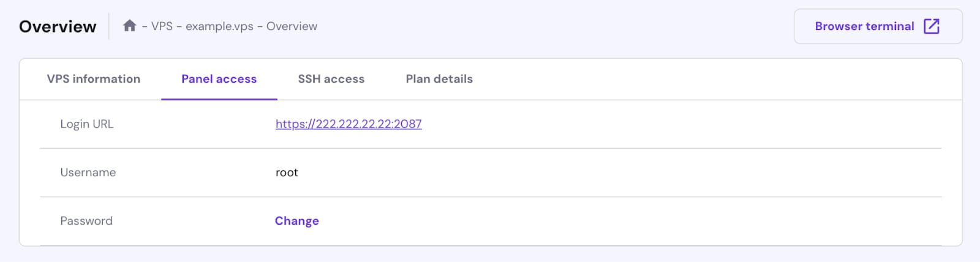Open the Browser terminal button

pos(864,26)
